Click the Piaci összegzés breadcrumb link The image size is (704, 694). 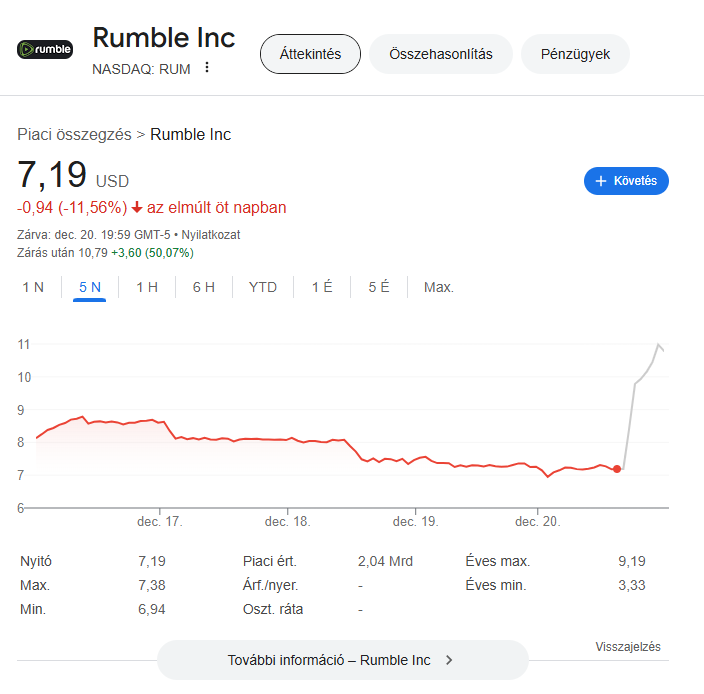(75, 134)
